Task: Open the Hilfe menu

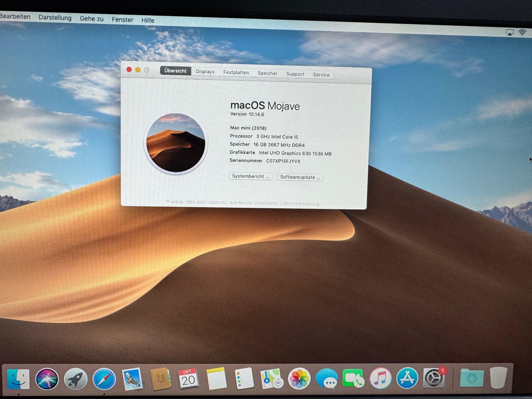Action: click(148, 20)
